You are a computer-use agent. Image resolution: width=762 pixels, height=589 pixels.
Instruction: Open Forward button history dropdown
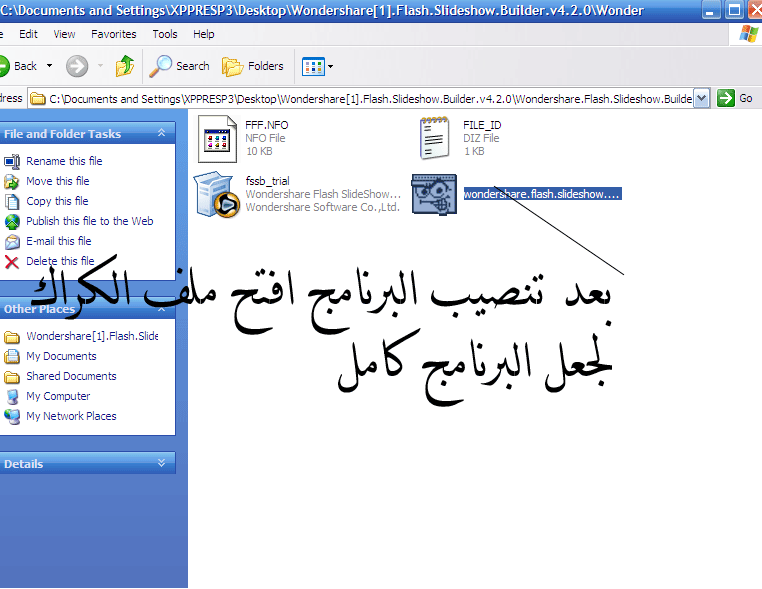tap(100, 66)
